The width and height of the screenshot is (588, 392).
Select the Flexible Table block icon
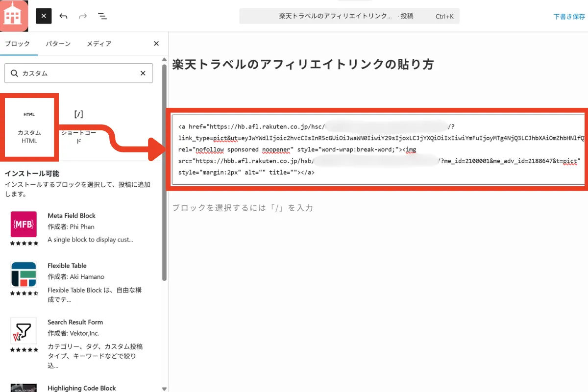(x=24, y=274)
